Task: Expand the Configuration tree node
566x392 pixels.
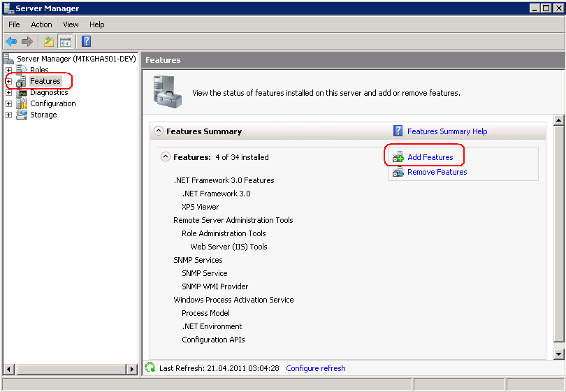Action: 8,103
